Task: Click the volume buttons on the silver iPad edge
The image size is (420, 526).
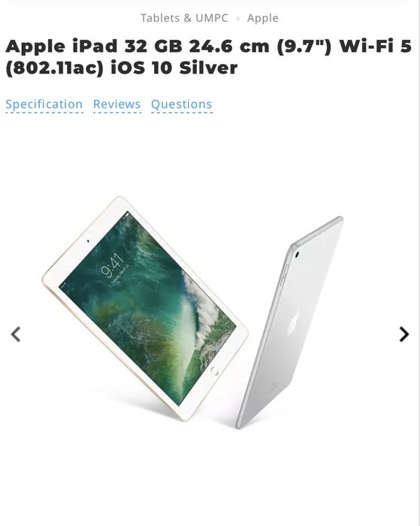Action: (x=284, y=275)
